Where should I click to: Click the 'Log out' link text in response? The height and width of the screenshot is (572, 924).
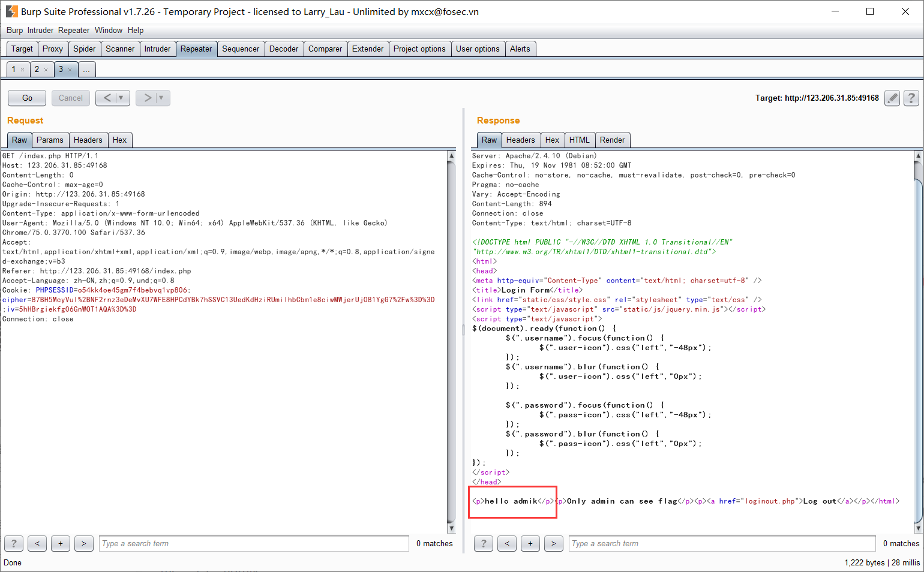coord(820,501)
